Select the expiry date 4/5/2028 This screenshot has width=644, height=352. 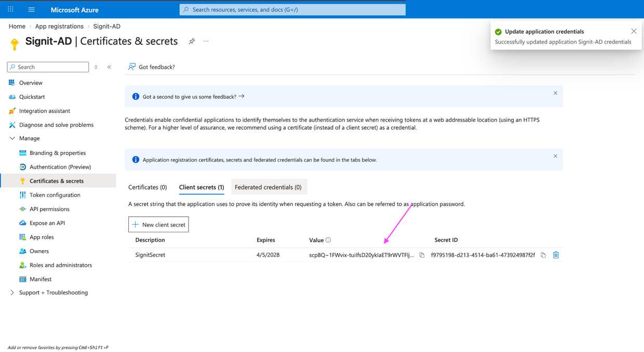[268, 255]
